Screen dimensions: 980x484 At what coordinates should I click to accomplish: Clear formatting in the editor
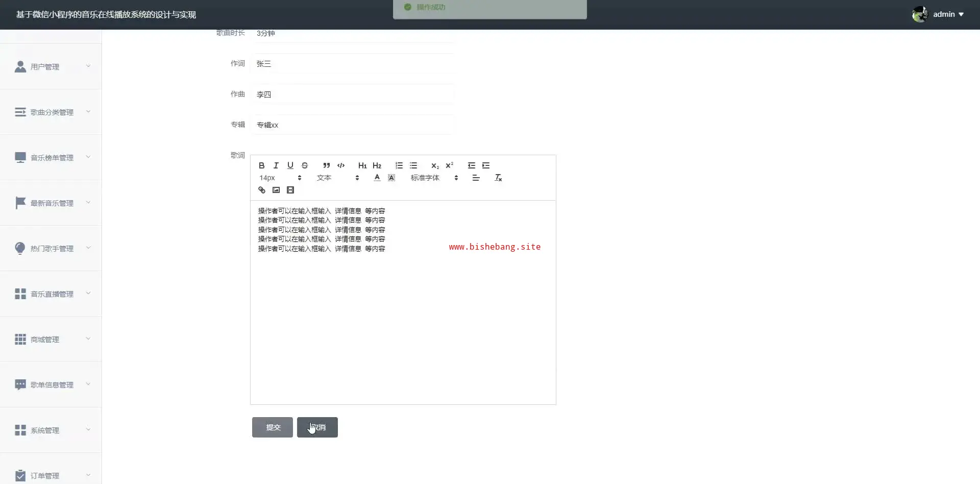coord(498,178)
